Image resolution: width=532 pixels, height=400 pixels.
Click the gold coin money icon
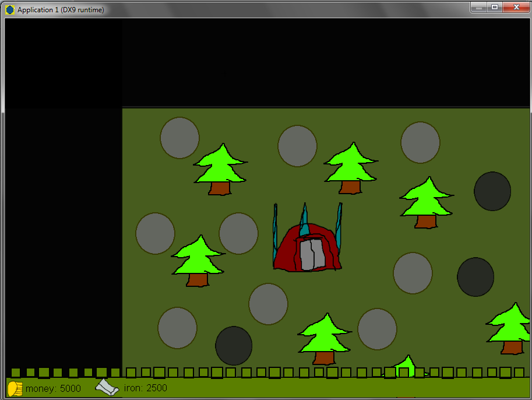pyautogui.click(x=15, y=388)
